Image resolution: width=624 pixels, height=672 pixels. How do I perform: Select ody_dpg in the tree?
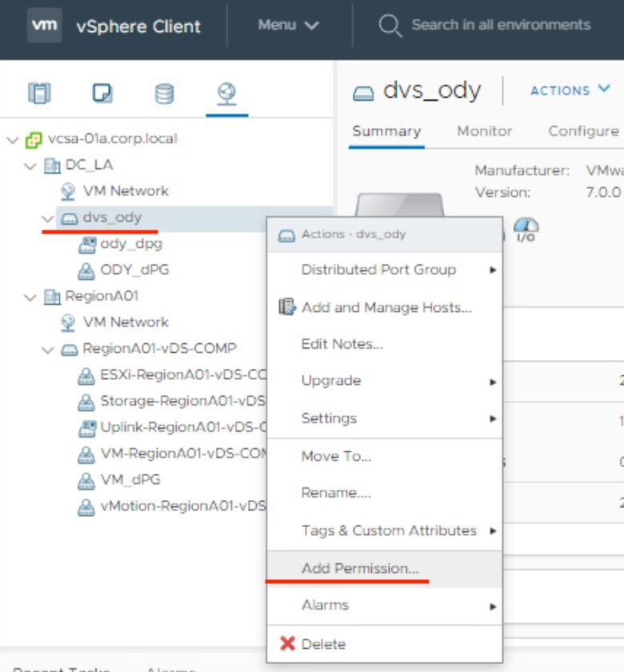(x=131, y=244)
